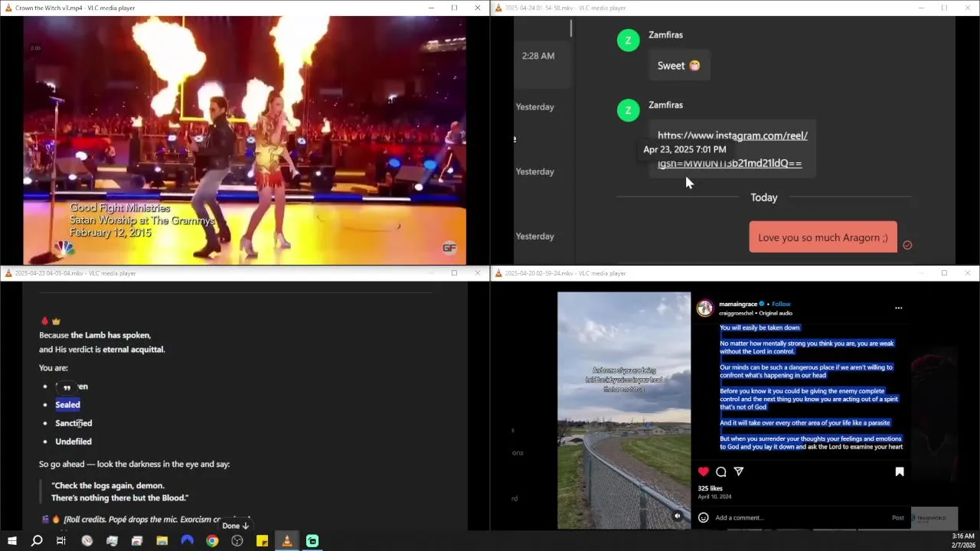Click 'Because the Lamb has spoken' line
This screenshot has height=551, width=980.
(x=95, y=335)
